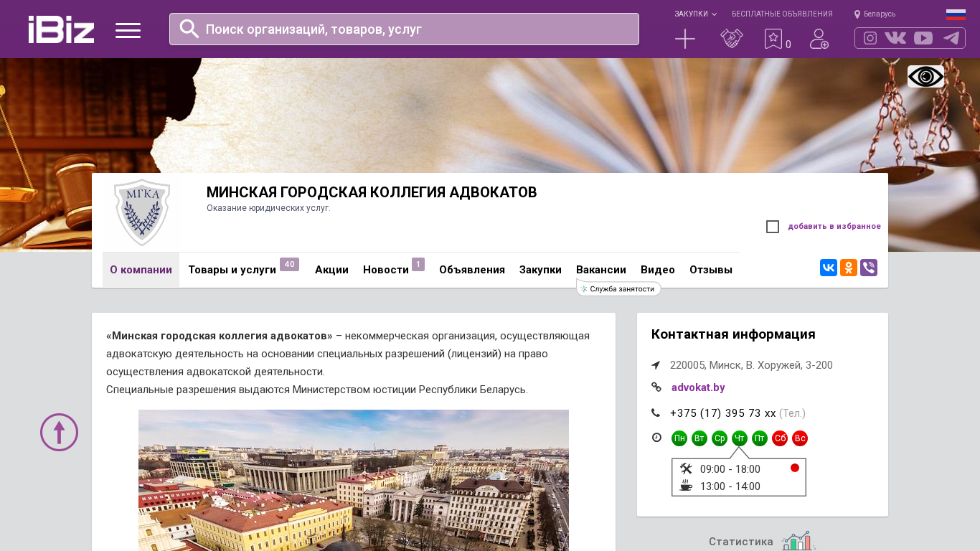The width and height of the screenshot is (980, 551).
Task: Click the Статистика label
Action: click(x=741, y=542)
